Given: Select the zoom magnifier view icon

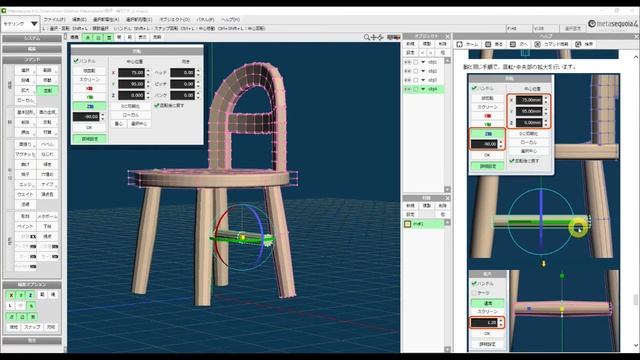Looking at the screenshot, I should [367, 37].
